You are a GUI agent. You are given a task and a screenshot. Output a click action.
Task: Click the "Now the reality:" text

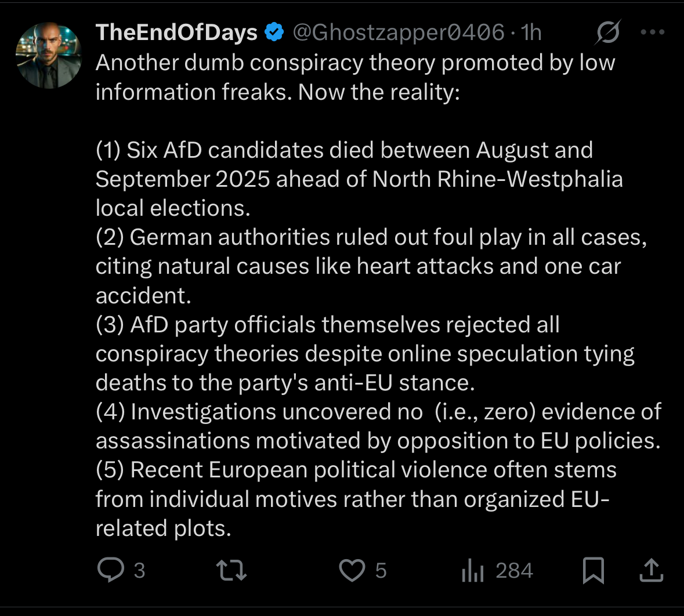[379, 92]
